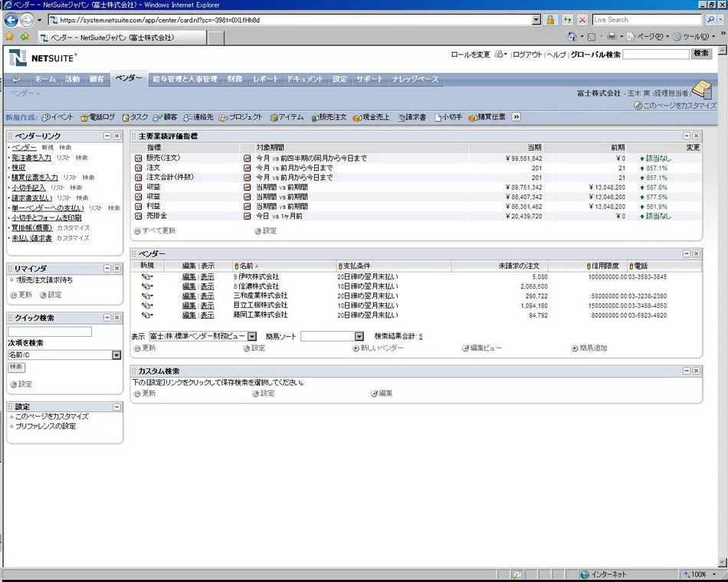
Task: Click the 検索 button beside global search
Action: coord(701,54)
